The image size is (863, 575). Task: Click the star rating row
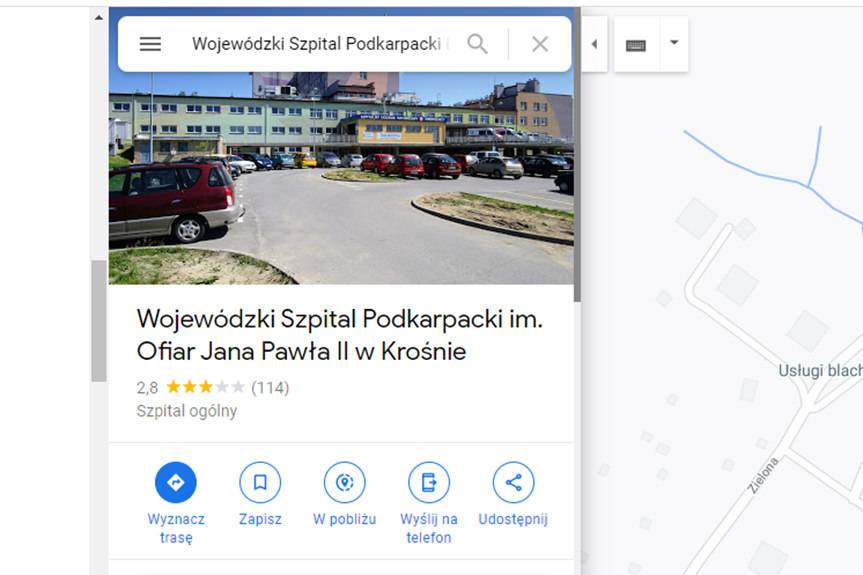(x=205, y=387)
